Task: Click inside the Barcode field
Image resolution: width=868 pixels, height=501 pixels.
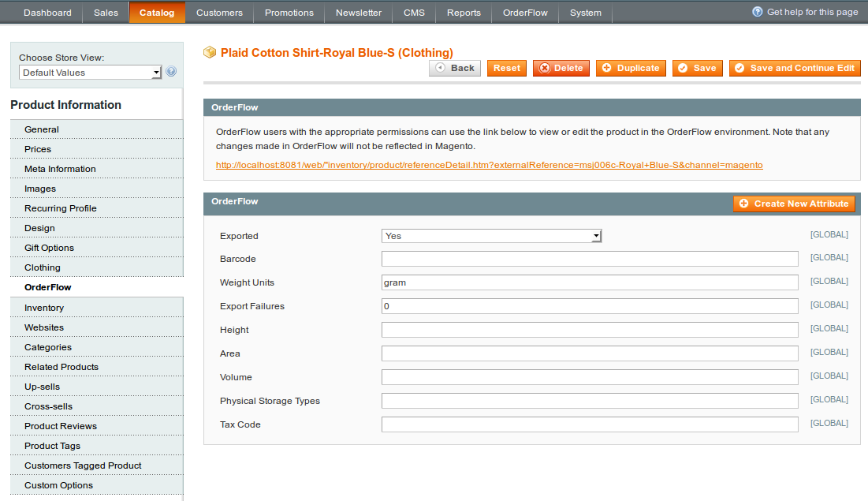Action: (x=589, y=259)
